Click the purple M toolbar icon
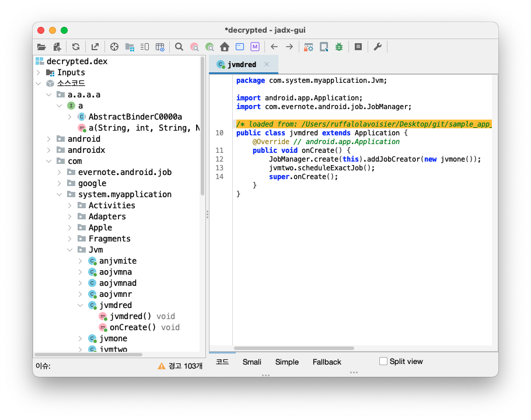Viewport: 531px width, 420px height. tap(255, 47)
